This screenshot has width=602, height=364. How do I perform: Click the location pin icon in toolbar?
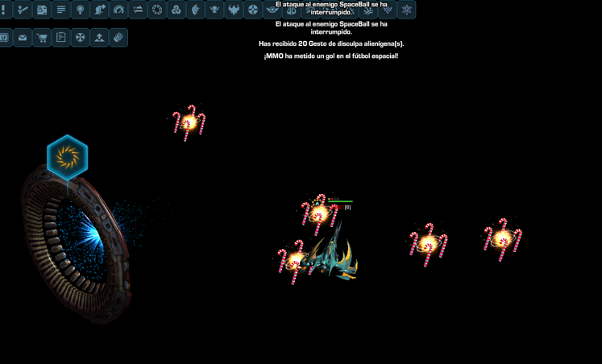click(81, 10)
